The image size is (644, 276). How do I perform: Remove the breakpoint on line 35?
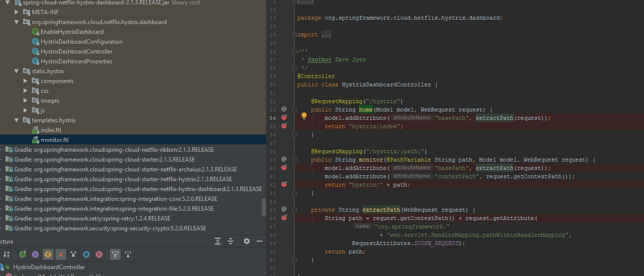(x=284, y=126)
